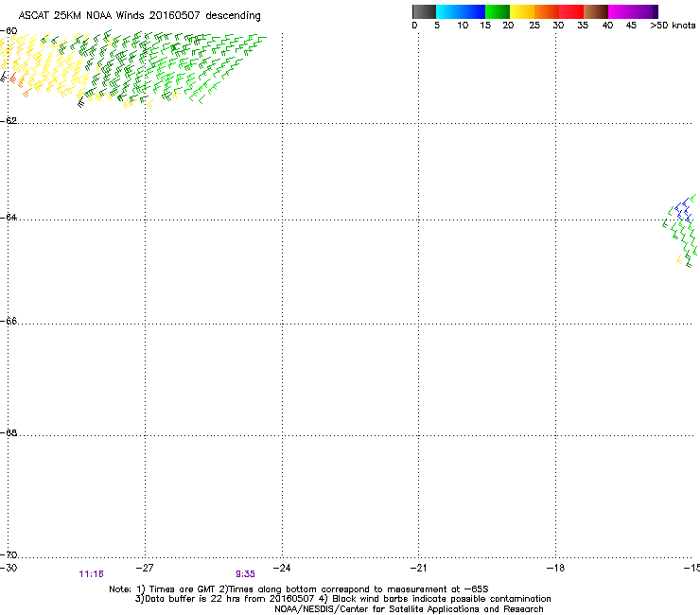Click the '35' value on the legend scale
Viewport: 700px width, 615px height.
pyautogui.click(x=583, y=26)
